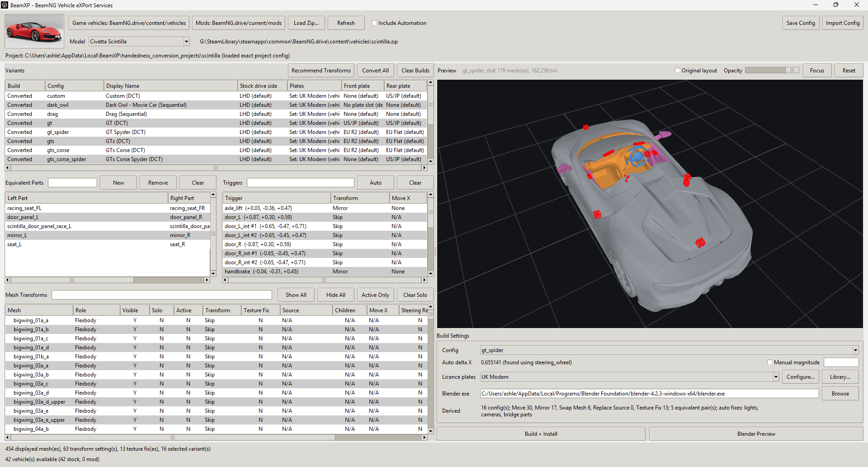This screenshot has width=868, height=467.
Task: Open Blender Preview
Action: 756,434
